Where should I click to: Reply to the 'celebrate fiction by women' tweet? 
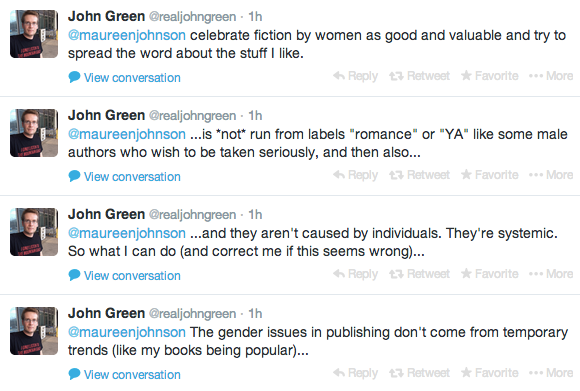(x=355, y=76)
